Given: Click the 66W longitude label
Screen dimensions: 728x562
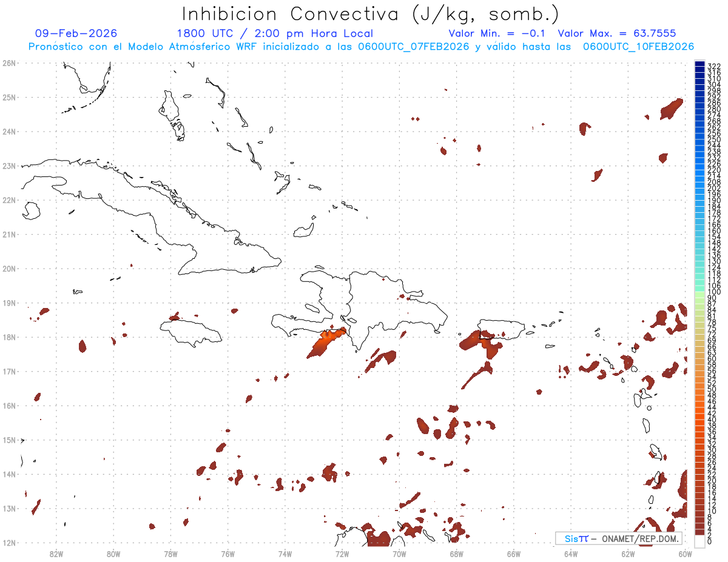Looking at the screenshot, I should [514, 554].
